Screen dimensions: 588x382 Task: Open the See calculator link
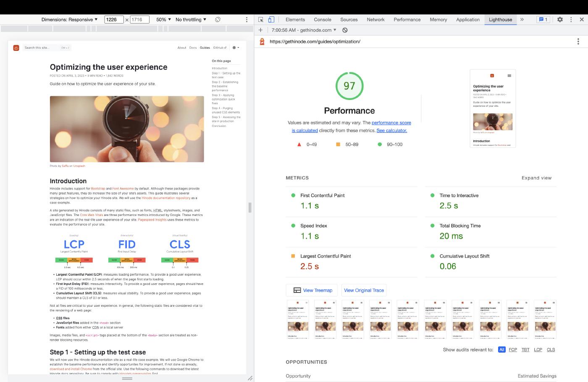(391, 131)
